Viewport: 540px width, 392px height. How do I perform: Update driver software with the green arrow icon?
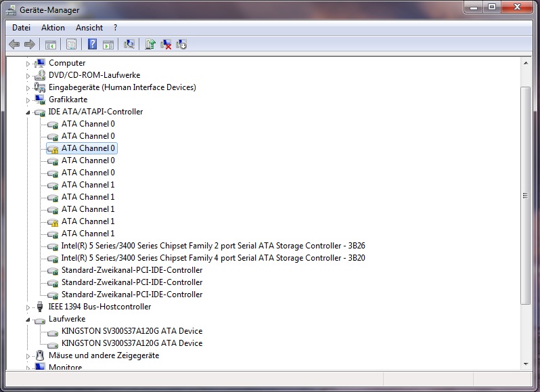click(x=150, y=44)
